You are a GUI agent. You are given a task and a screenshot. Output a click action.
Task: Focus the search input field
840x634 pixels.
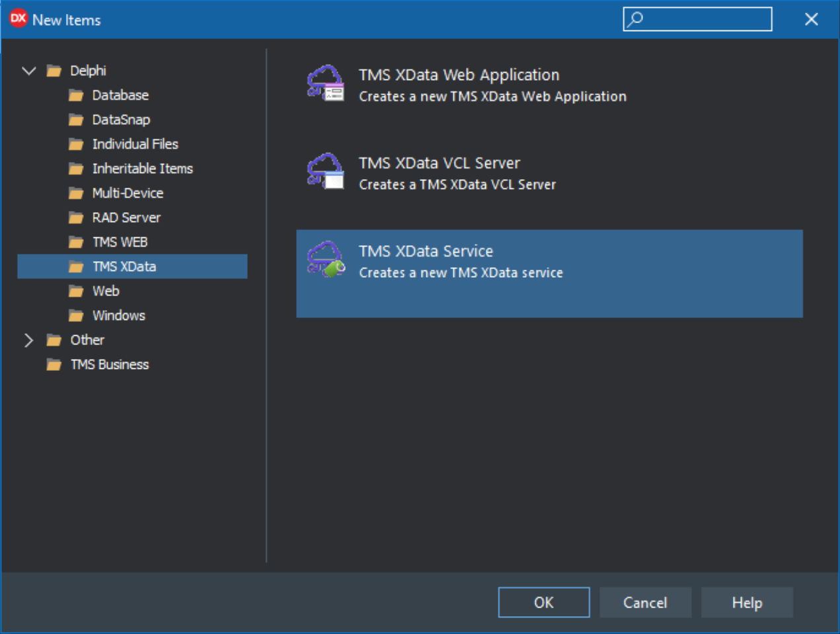tap(697, 19)
